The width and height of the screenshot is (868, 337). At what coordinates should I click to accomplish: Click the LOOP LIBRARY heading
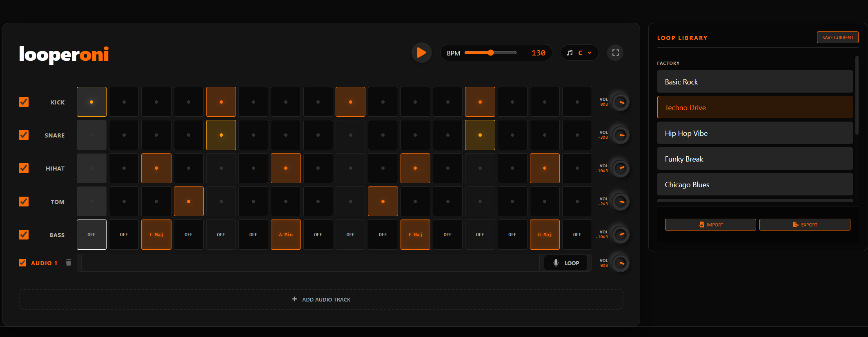(x=682, y=38)
